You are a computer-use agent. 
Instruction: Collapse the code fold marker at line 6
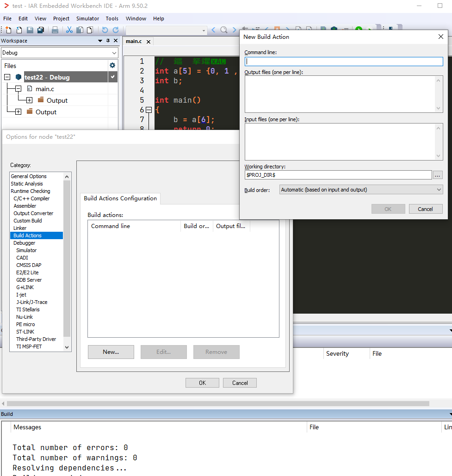(149, 110)
